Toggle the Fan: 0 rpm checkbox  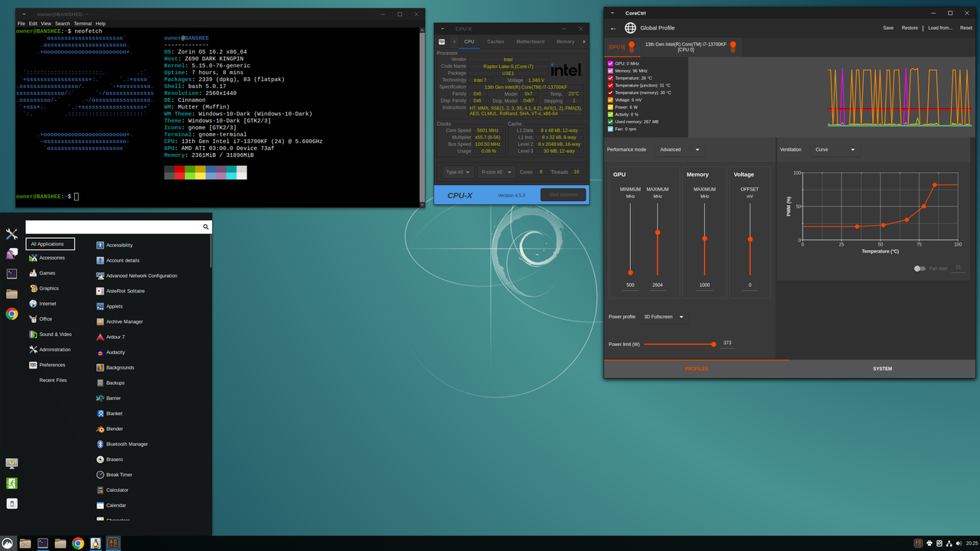(610, 129)
